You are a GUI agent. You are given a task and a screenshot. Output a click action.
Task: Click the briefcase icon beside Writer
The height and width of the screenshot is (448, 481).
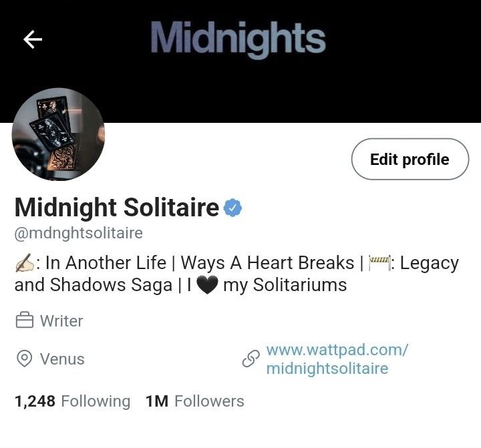pos(25,320)
